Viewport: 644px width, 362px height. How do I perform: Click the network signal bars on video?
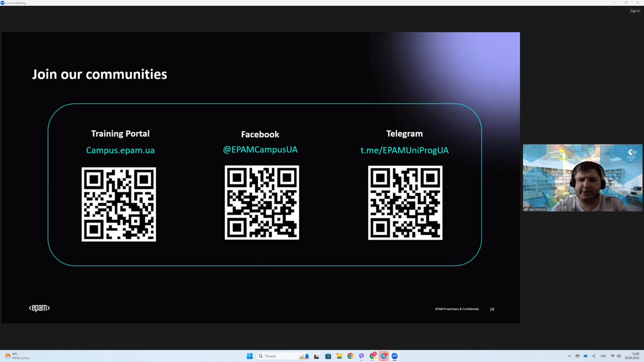[525, 209]
